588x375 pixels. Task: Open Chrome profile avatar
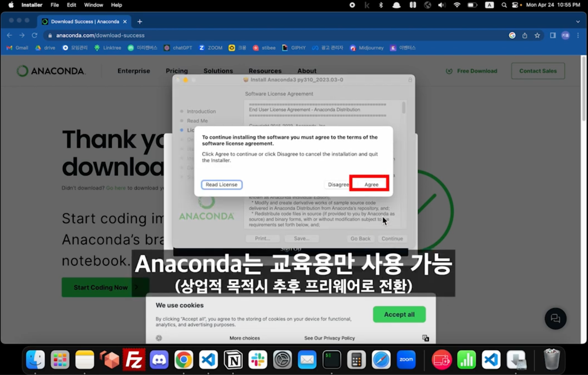[x=566, y=35]
